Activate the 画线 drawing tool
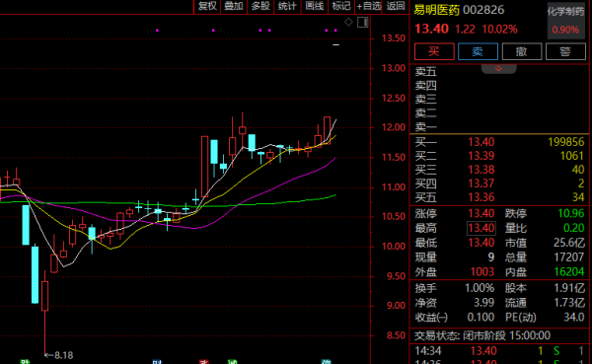Viewport: 592px width, 364px height. pyautogui.click(x=314, y=7)
